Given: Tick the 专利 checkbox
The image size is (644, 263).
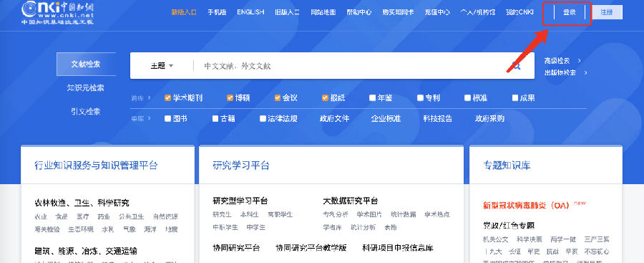Looking at the screenshot, I should click(420, 98).
